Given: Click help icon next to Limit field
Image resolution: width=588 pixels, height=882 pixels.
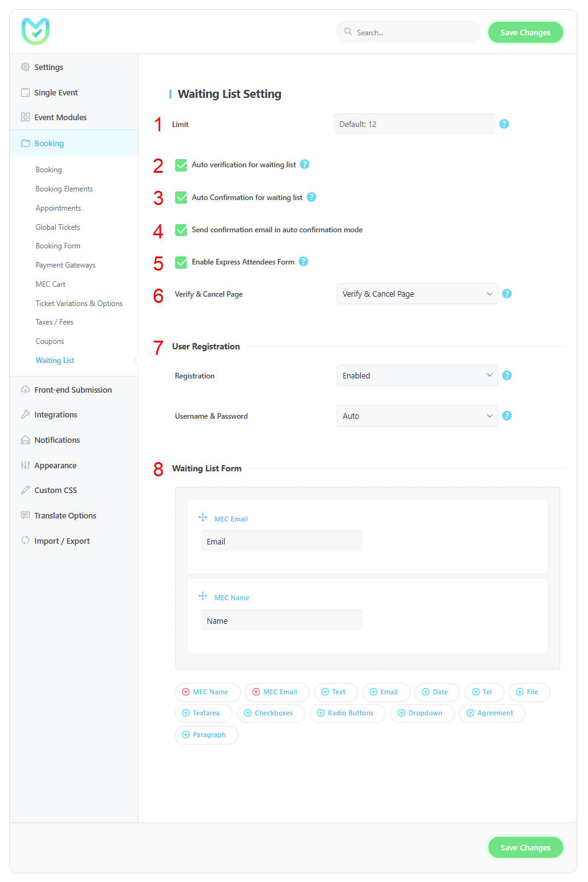Looking at the screenshot, I should click(504, 124).
